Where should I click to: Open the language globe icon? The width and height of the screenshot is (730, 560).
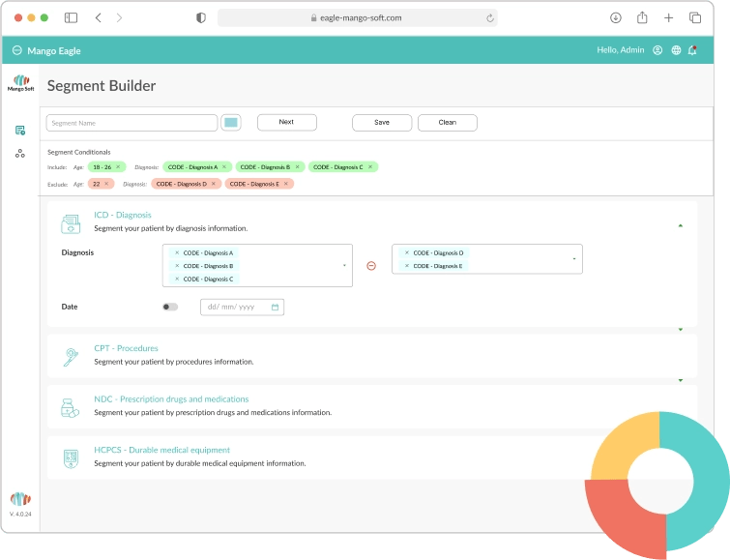(676, 50)
